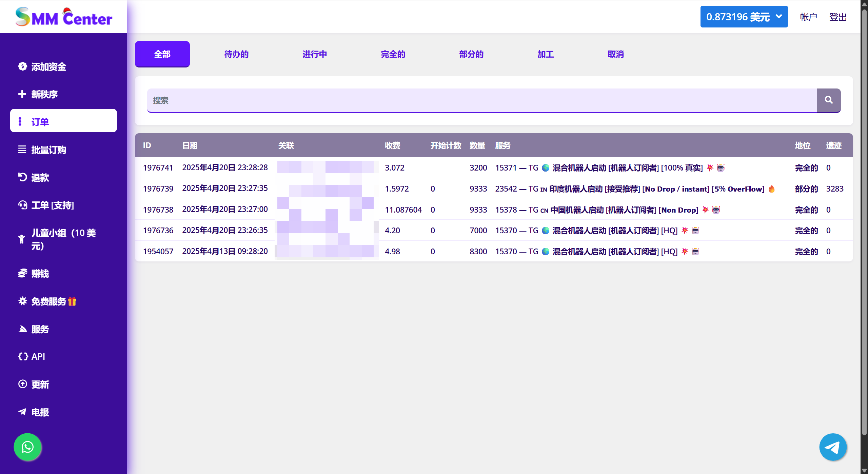Switch to the 加工 tab
The width and height of the screenshot is (868, 474).
click(x=546, y=54)
